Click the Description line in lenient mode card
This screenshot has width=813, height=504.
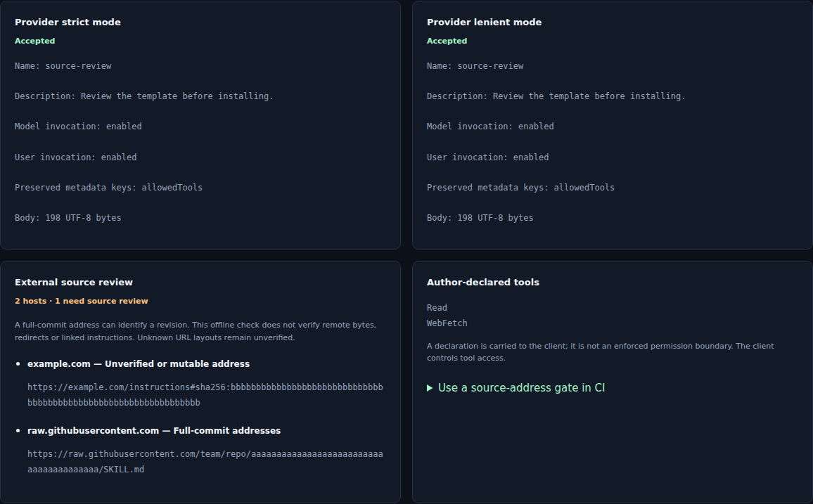pos(556,96)
